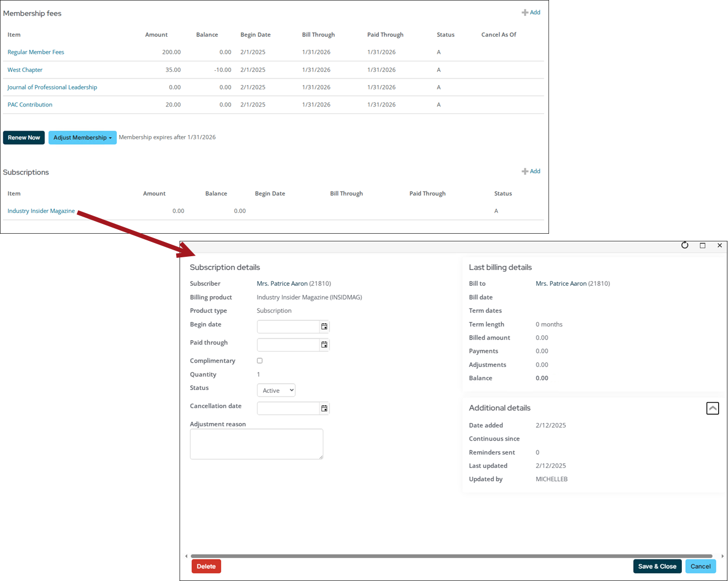This screenshot has width=728, height=581.
Task: Click the horizontal scrollbar in dialog
Action: (x=451, y=556)
